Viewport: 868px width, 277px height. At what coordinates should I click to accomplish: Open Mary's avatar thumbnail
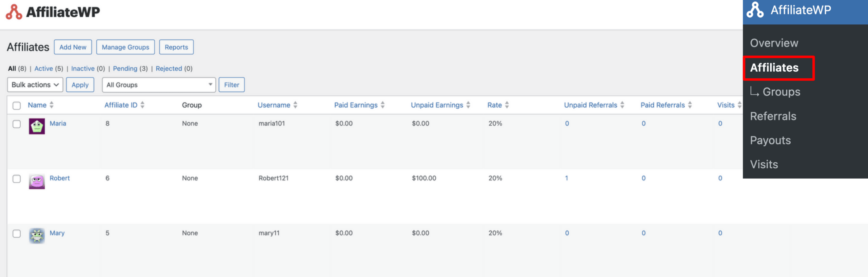click(37, 236)
